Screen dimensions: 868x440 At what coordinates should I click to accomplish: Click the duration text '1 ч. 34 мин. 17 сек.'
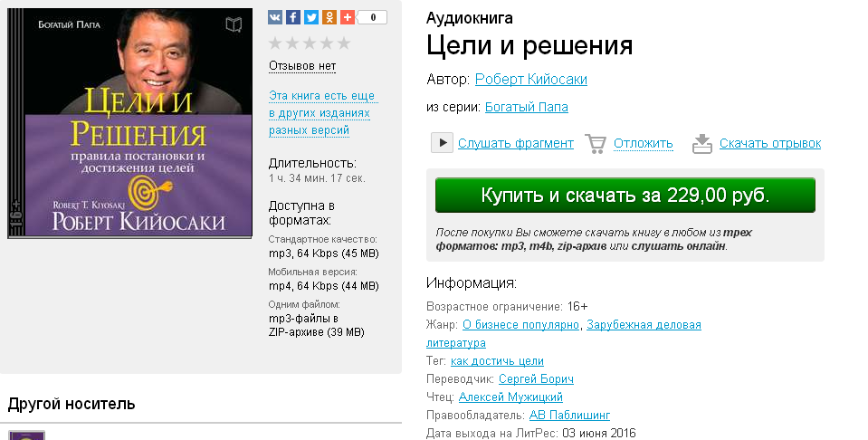317,178
